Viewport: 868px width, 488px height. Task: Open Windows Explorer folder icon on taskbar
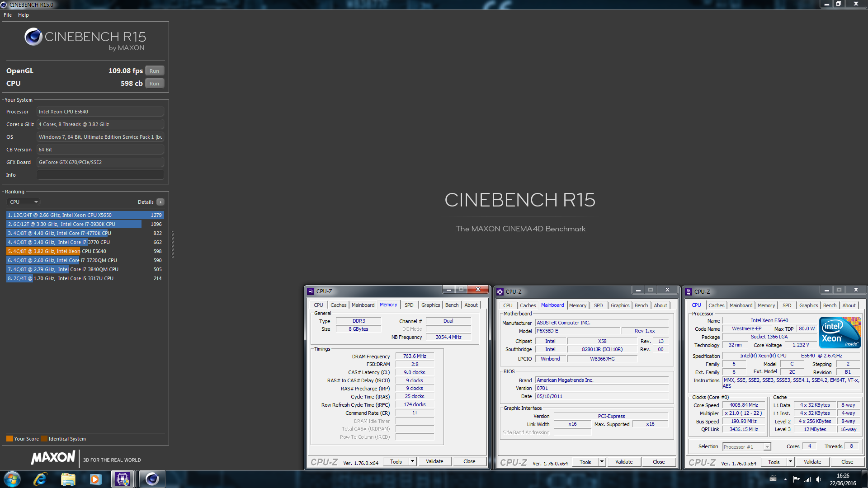pyautogui.click(x=68, y=479)
